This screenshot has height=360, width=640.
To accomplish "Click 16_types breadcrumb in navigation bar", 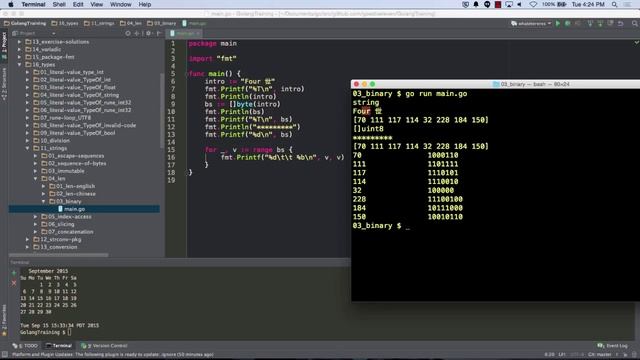I will click(x=65, y=24).
